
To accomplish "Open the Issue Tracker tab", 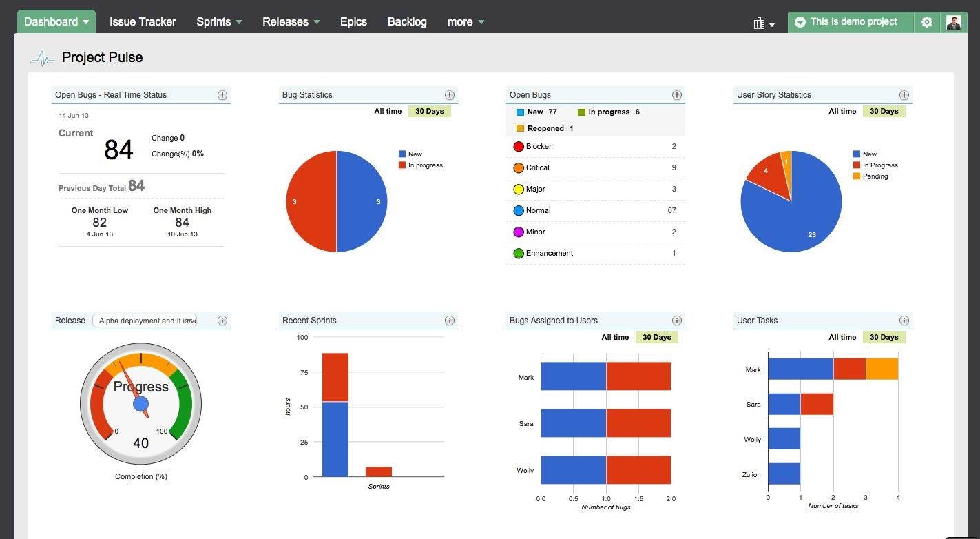I will pos(143,22).
